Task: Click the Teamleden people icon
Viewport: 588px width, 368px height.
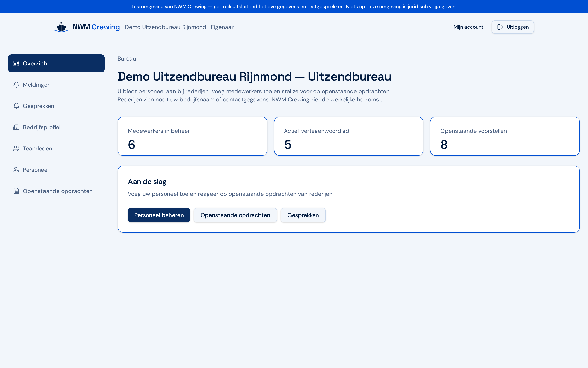Action: tap(16, 148)
